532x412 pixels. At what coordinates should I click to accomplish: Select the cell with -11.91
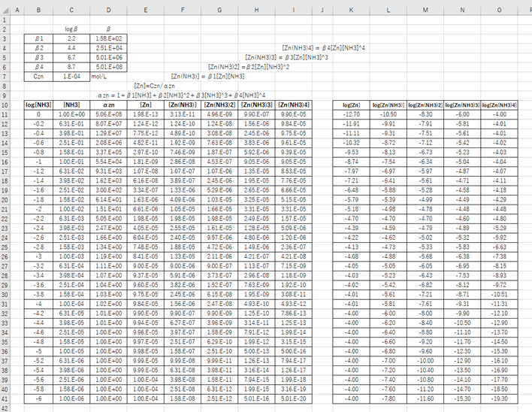[351, 124]
